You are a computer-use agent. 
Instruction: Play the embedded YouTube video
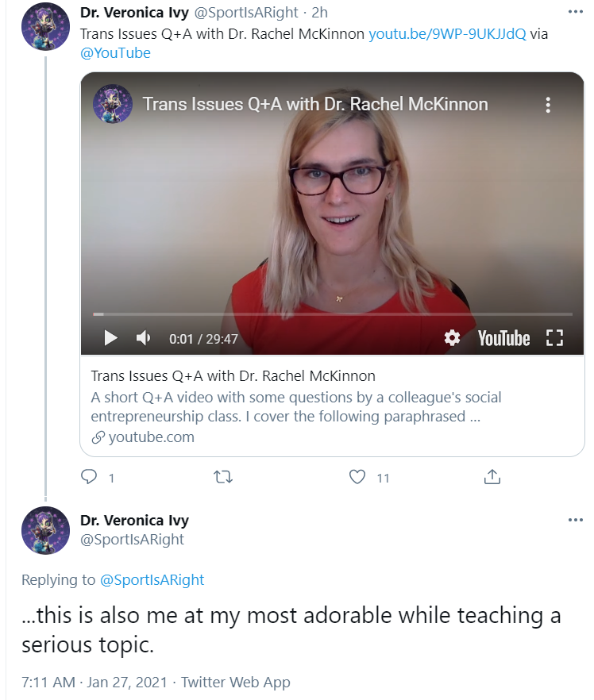click(x=110, y=338)
